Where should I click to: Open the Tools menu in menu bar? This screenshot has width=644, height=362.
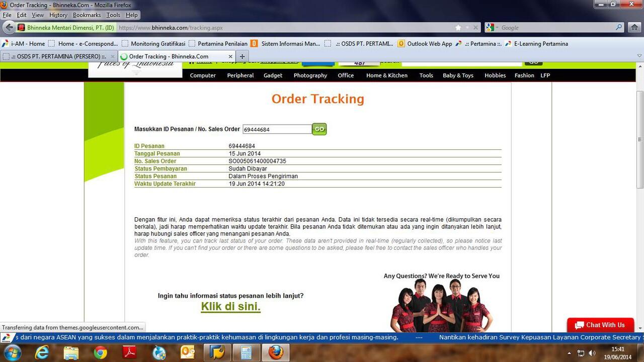113,15
